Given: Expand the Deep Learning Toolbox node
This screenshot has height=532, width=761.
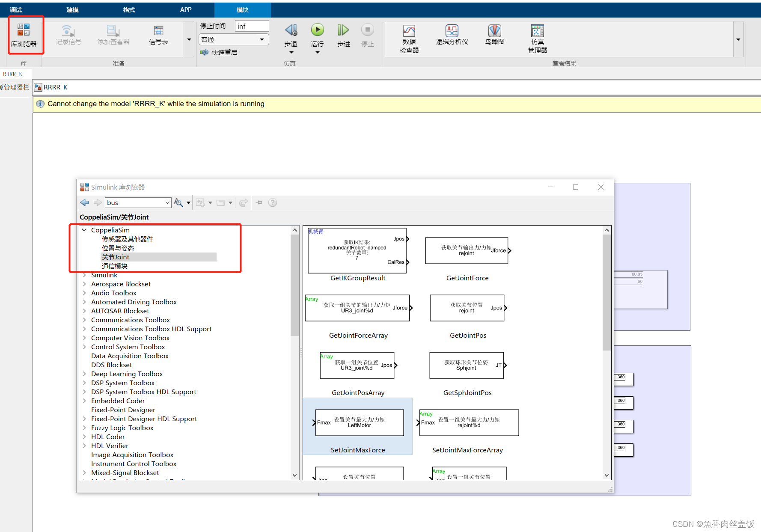Looking at the screenshot, I should click(x=84, y=374).
